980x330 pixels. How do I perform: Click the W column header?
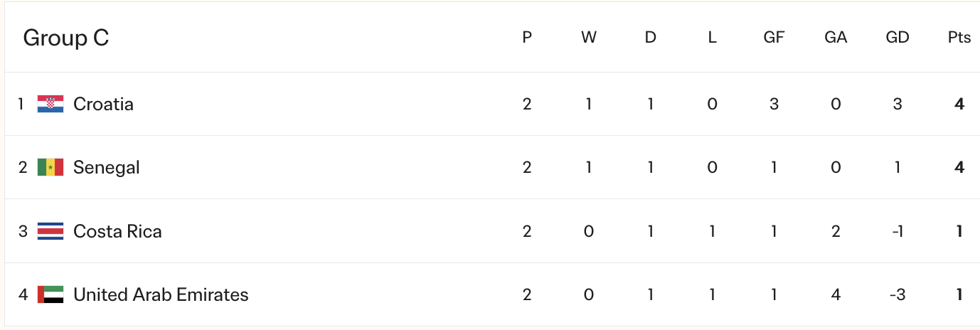point(589,38)
